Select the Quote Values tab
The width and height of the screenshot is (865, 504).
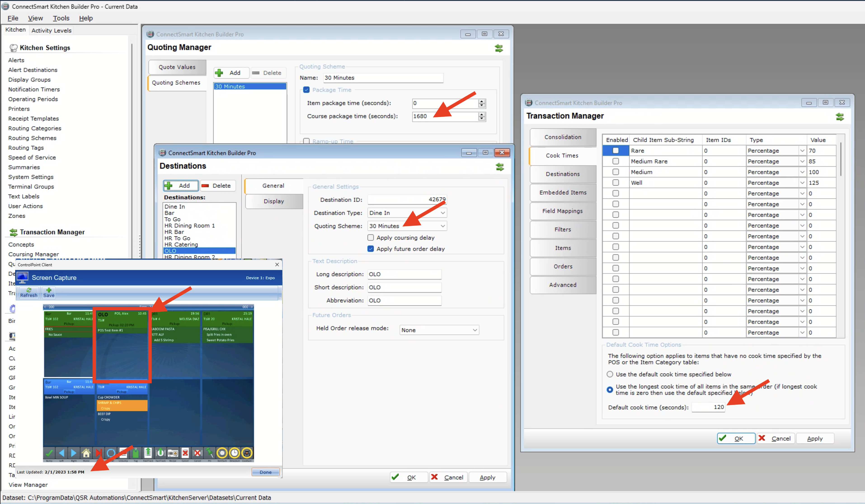[177, 67]
